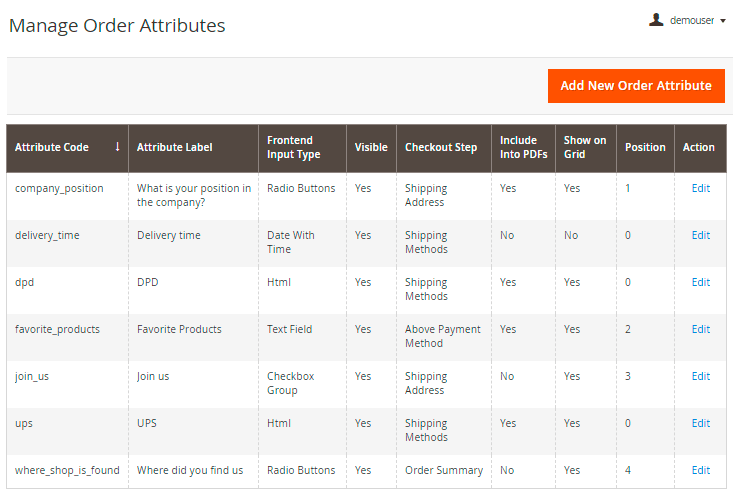Click the Include Into PDFs header
The image size is (733, 500).
point(524,148)
